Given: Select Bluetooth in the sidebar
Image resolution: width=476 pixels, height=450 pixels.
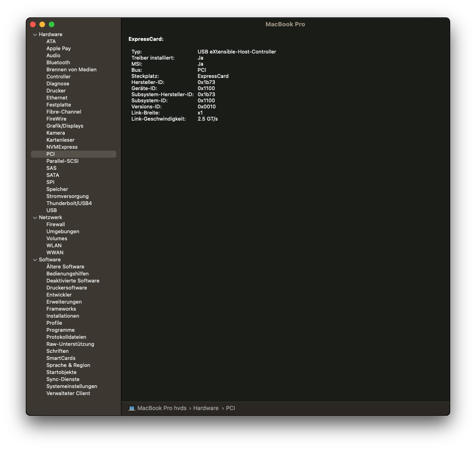Looking at the screenshot, I should (x=58, y=62).
